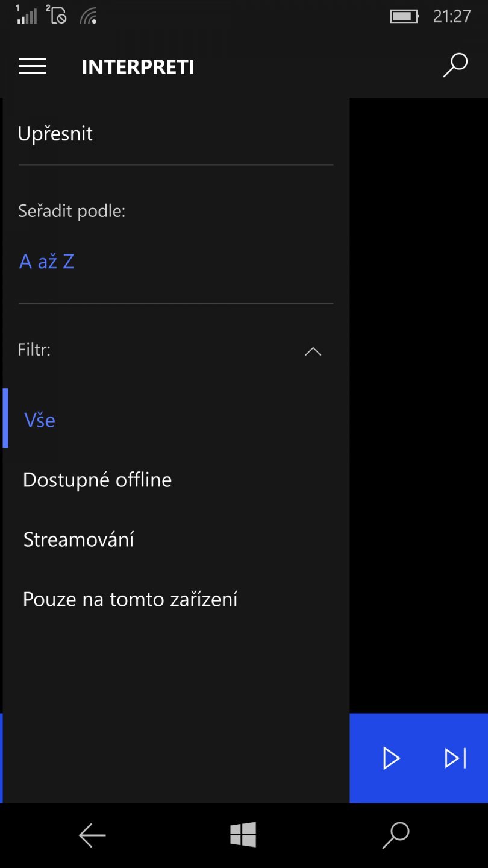The height and width of the screenshot is (868, 488).
Task: Check the battery status icon
Action: click(403, 16)
